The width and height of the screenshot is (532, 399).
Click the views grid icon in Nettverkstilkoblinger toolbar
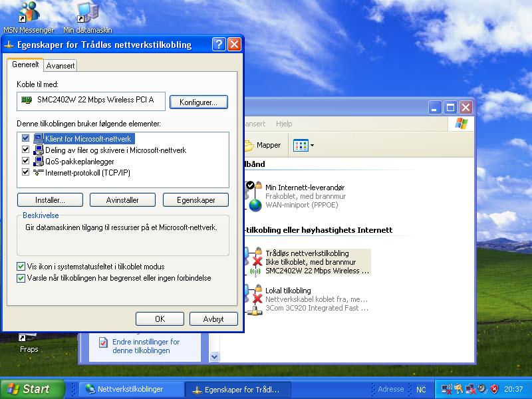301,146
